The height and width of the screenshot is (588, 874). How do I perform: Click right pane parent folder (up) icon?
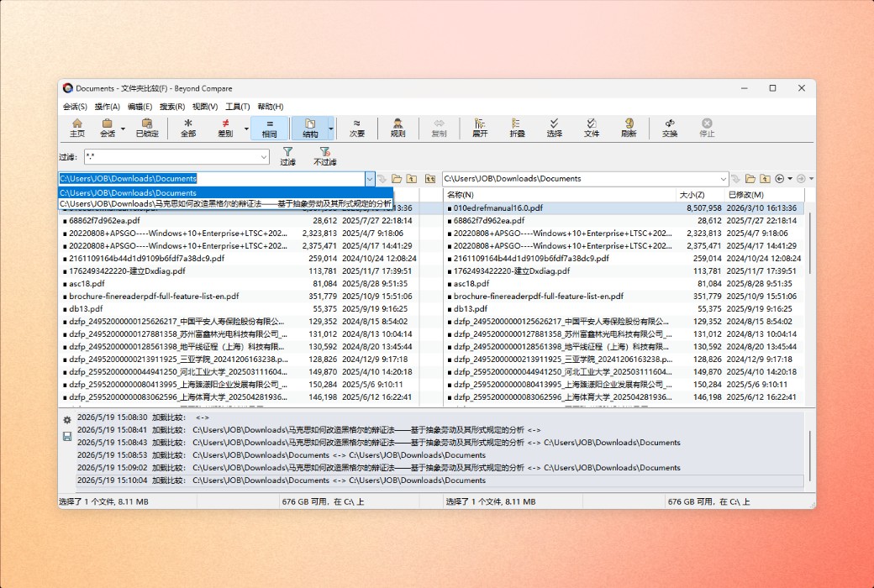pos(766,179)
